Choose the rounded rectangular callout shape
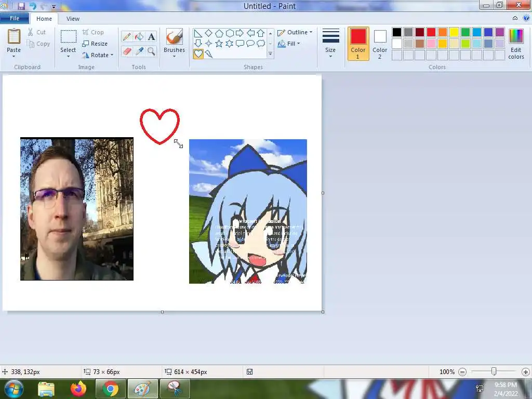Screen dimensions: 532x399 tap(240, 44)
